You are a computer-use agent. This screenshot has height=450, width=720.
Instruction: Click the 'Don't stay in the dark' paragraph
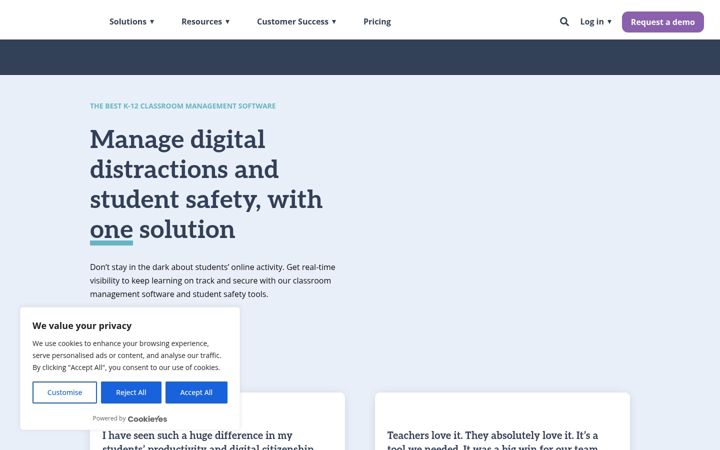point(213,281)
